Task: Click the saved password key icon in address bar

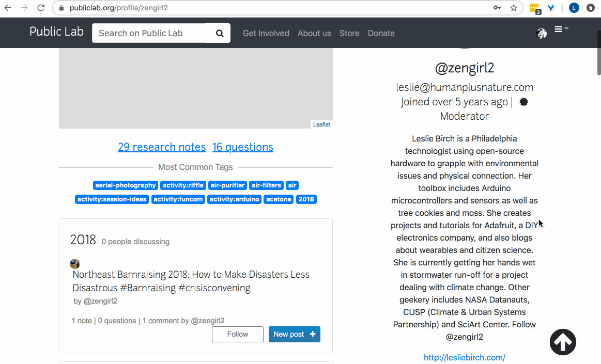Action: click(x=497, y=8)
